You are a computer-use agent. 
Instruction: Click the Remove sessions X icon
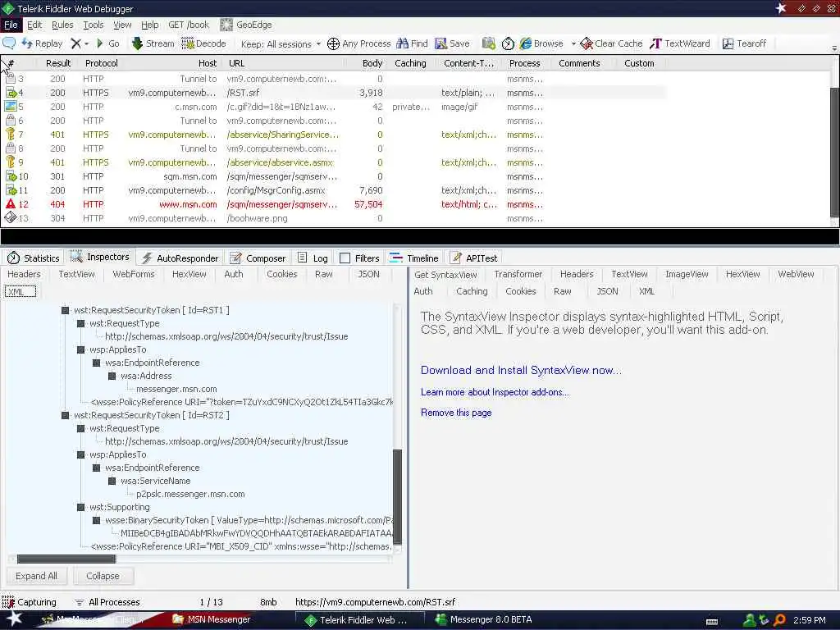coord(76,43)
